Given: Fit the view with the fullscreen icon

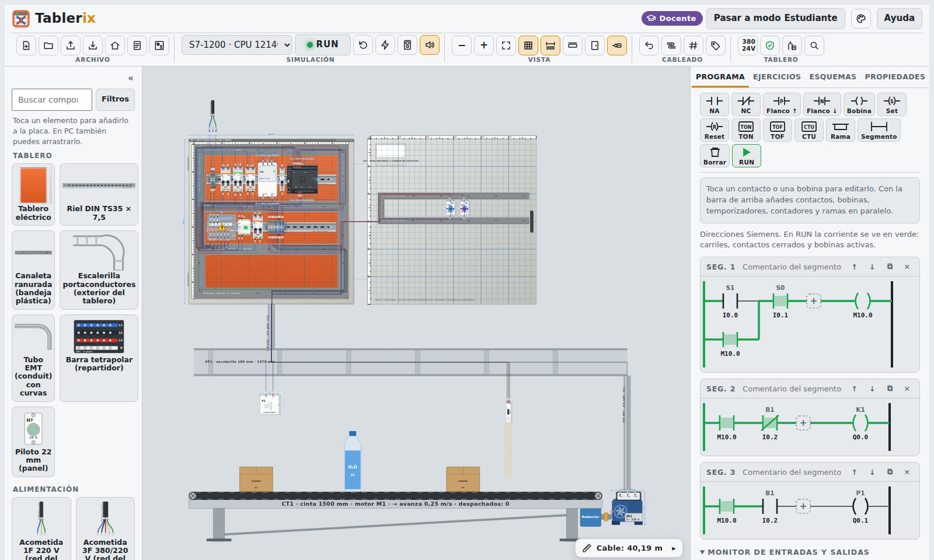Looking at the screenshot, I should 506,45.
